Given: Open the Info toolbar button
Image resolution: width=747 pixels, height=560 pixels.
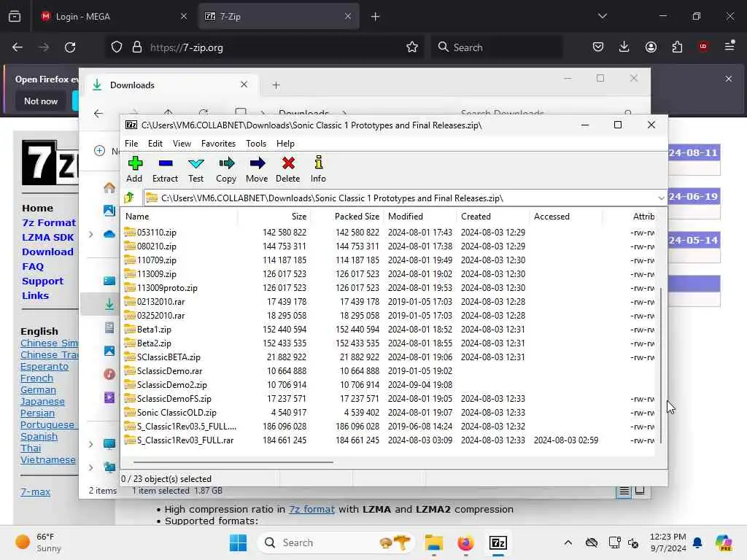Looking at the screenshot, I should coord(318,169).
